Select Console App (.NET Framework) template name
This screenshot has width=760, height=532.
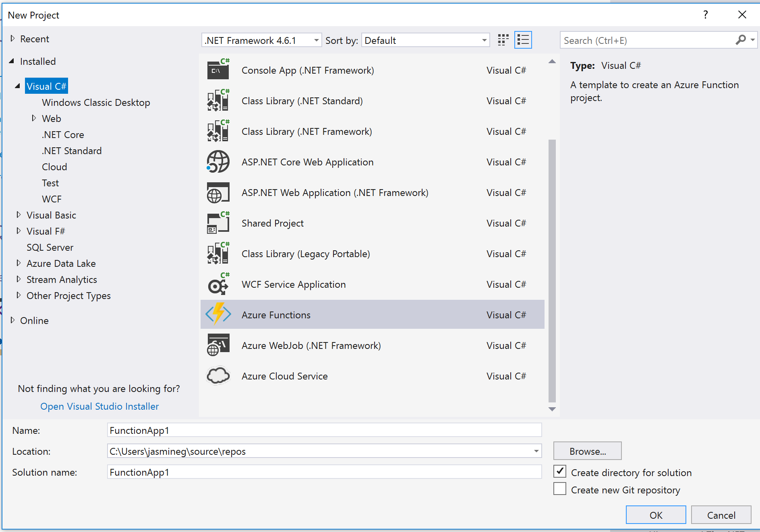(x=308, y=70)
